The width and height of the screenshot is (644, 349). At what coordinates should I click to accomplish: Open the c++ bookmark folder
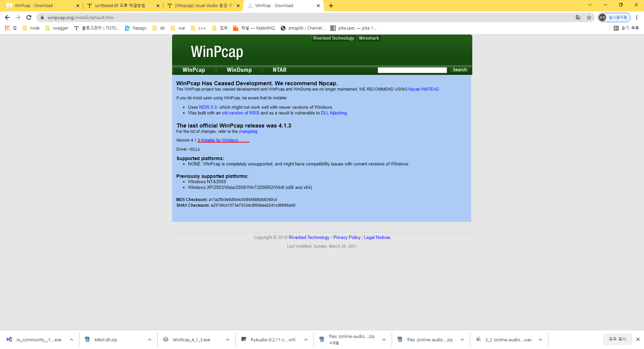[199, 28]
